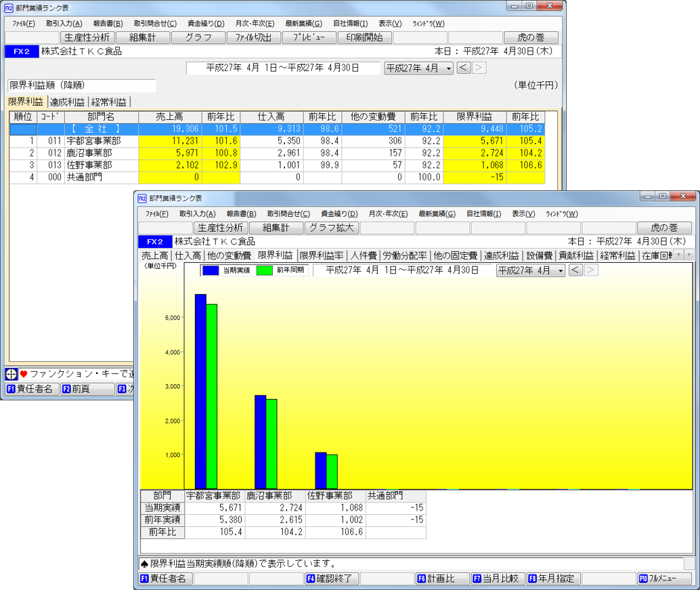This screenshot has height=590, width=700.
Task: Click F8 年月指定 key
Action: (x=553, y=579)
